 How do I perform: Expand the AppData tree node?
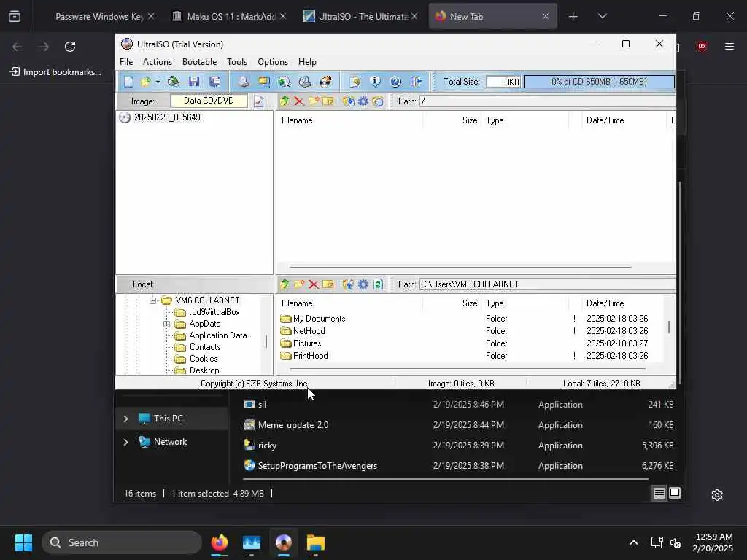[167, 324]
